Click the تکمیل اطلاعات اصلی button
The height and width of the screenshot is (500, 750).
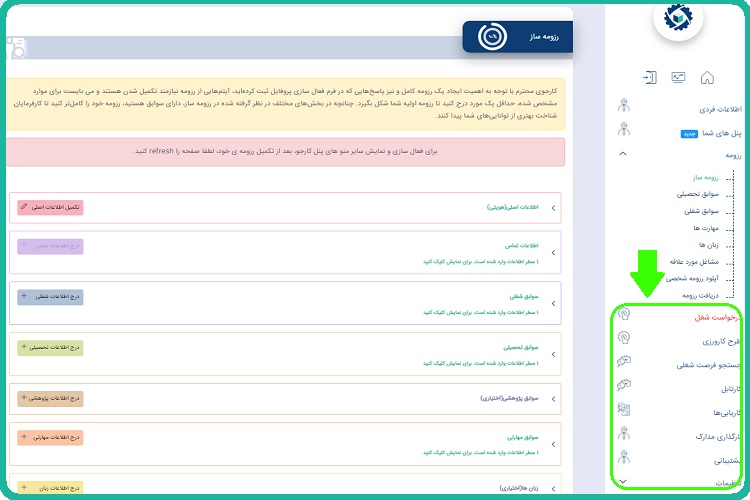50,207
